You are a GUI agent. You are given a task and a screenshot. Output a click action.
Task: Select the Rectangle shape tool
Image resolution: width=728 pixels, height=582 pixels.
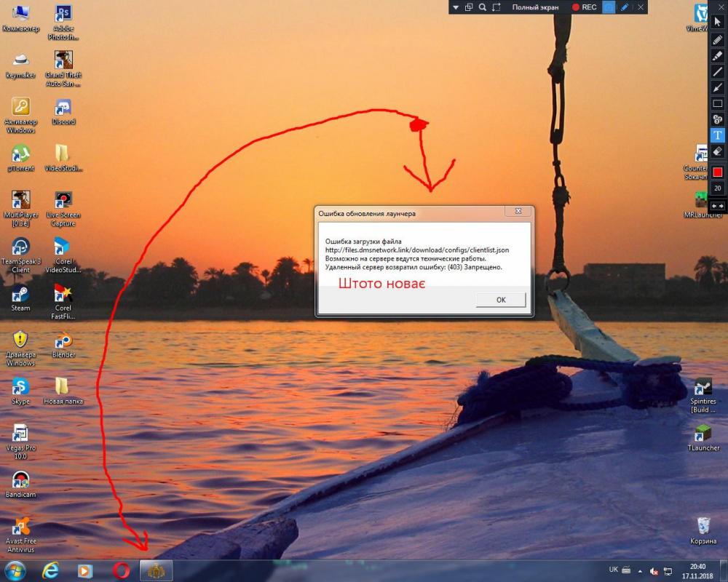click(718, 103)
